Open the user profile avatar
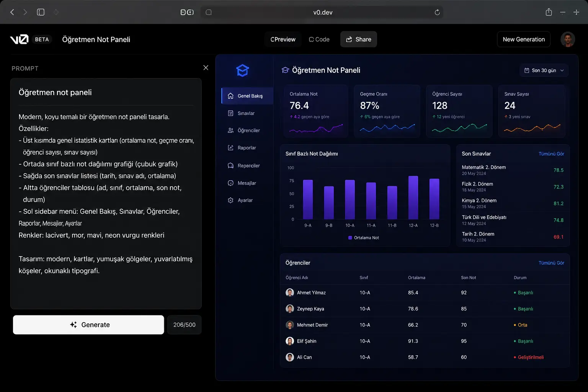588x392 pixels. 568,39
